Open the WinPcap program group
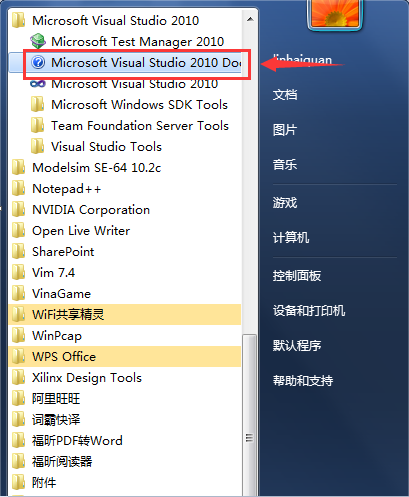409x497 pixels. [x=125, y=335]
